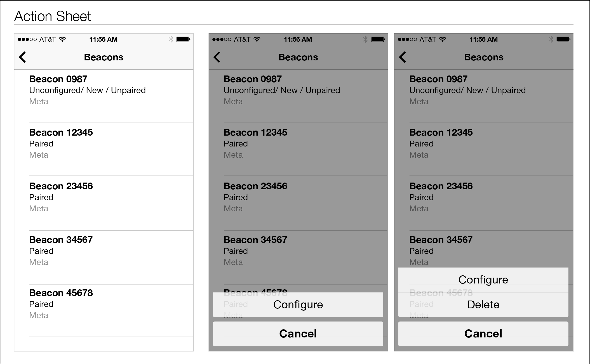Click the AT&T carrier label in the first phone
Viewport: 590px width, 364px height.
point(48,39)
